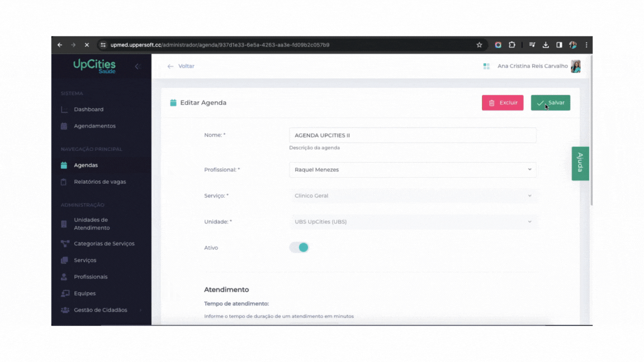644x362 pixels.
Task: Open Chrome three-dot menu
Action: pyautogui.click(x=586, y=45)
